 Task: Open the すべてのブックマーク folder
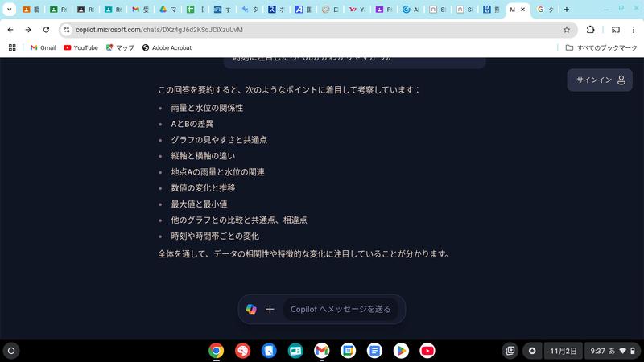pyautogui.click(x=601, y=47)
